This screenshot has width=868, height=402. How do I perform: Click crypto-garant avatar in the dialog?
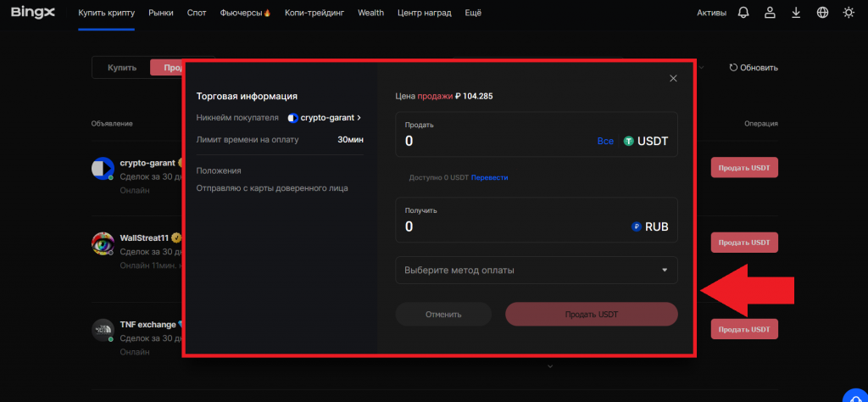pos(292,118)
